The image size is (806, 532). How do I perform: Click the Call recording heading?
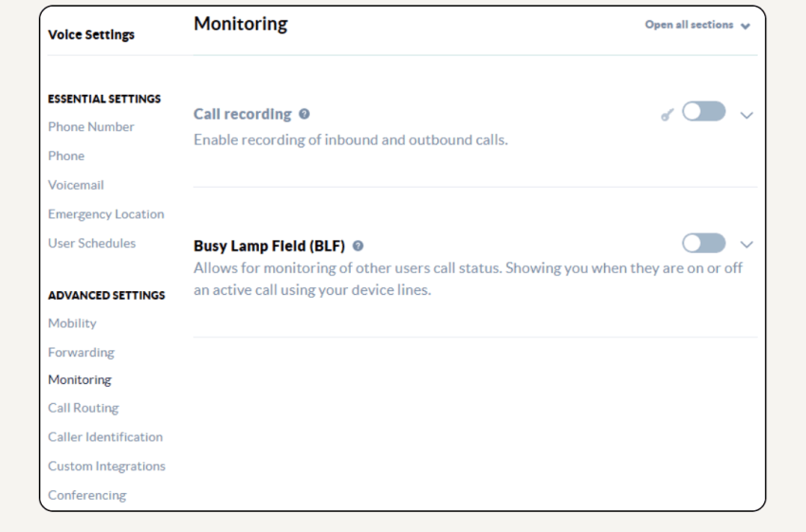coord(243,114)
